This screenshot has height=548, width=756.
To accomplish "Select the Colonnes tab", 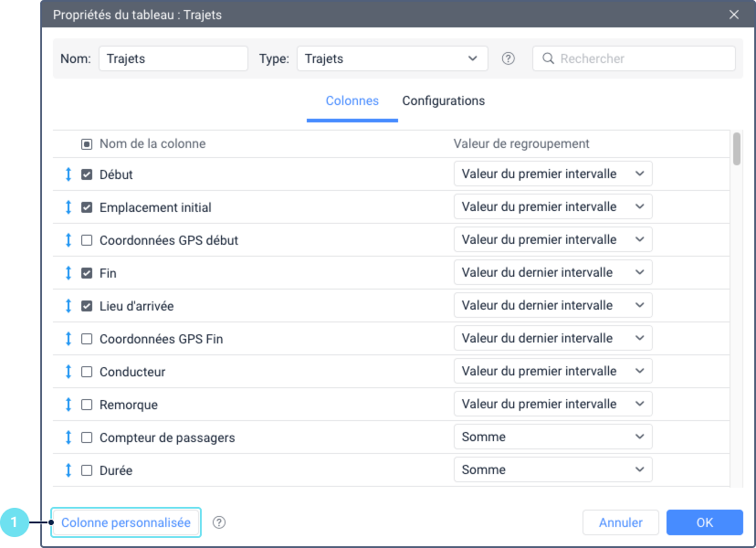I will 352,100.
